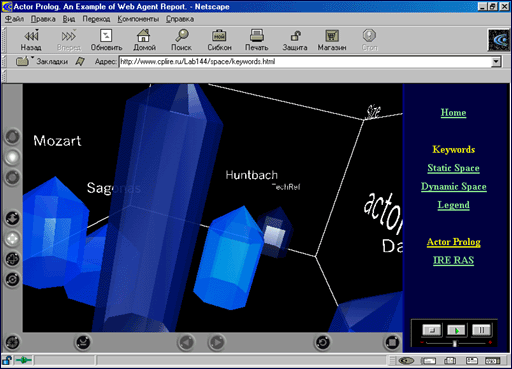The image size is (512, 369).
Task: Click the Назад (Back) toolbar button
Action: pyautogui.click(x=31, y=40)
